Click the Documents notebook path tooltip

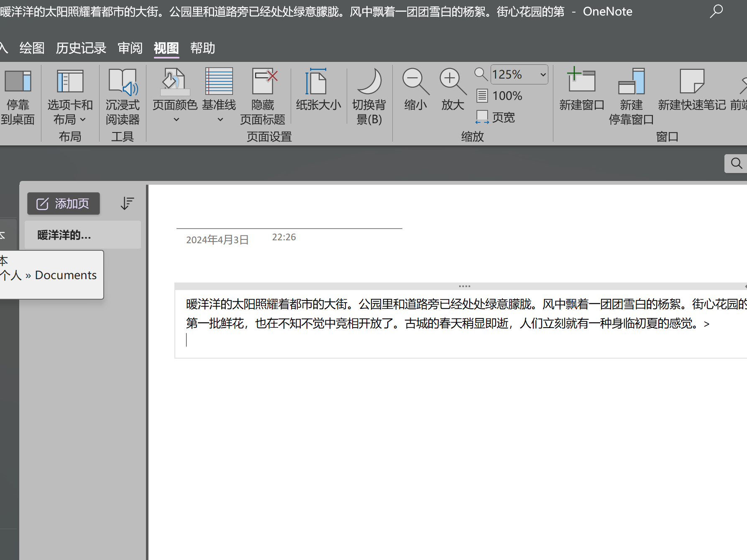coord(51,275)
